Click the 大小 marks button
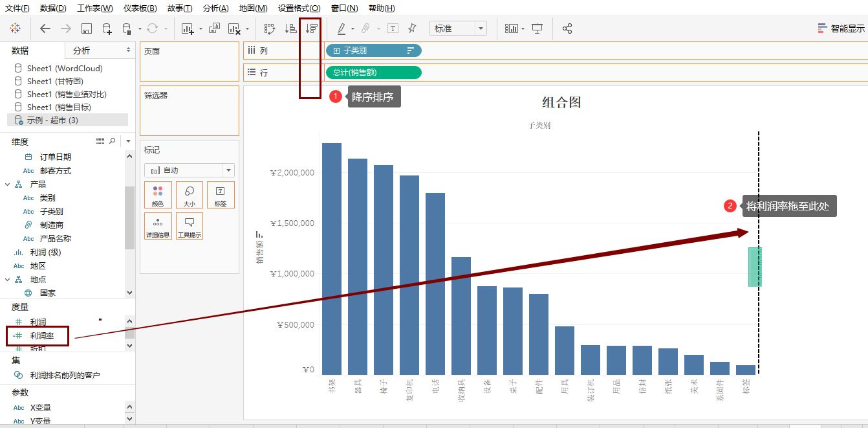Screen dimensions: 868x428 190,195
